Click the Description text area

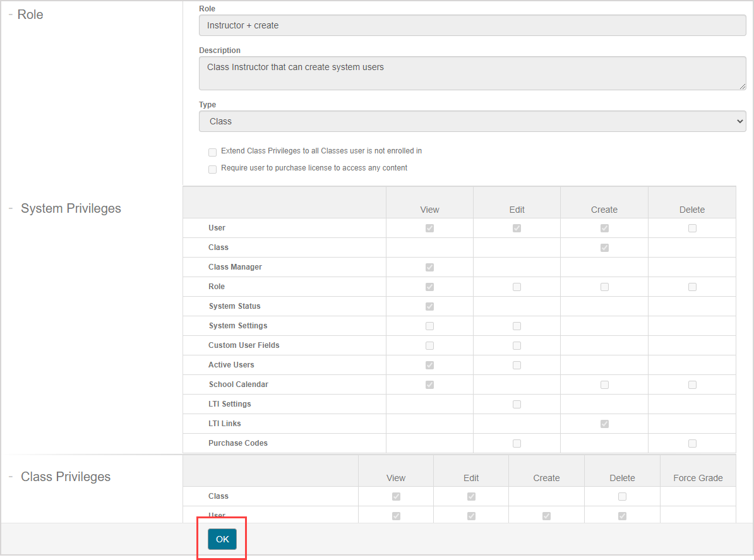tap(472, 73)
